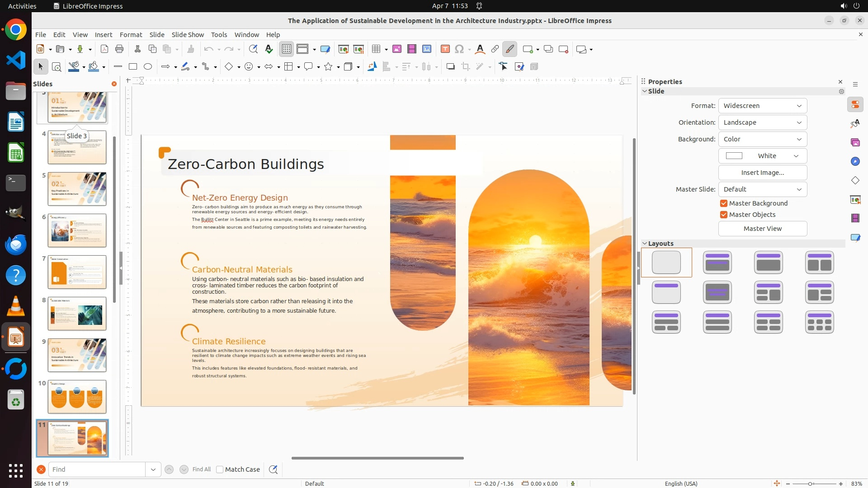This screenshot has height=488, width=868.
Task: Open the Background dropdown showing Color
Action: point(762,139)
